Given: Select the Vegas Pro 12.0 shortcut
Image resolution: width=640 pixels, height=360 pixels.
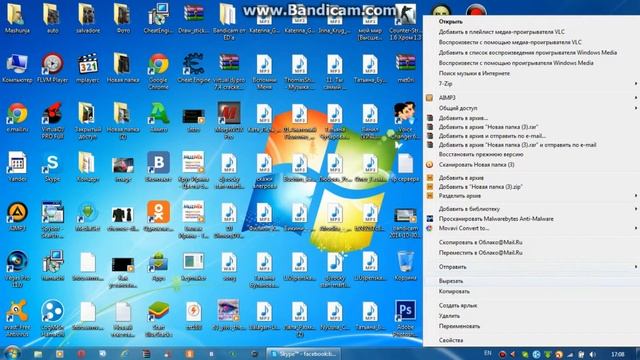Looking at the screenshot, I should 17,269.
